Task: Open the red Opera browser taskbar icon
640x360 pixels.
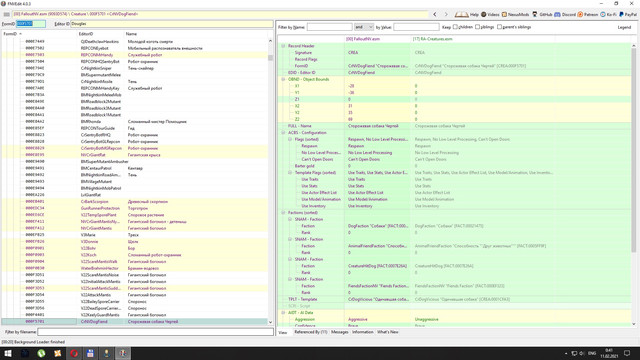Action: 74,353
